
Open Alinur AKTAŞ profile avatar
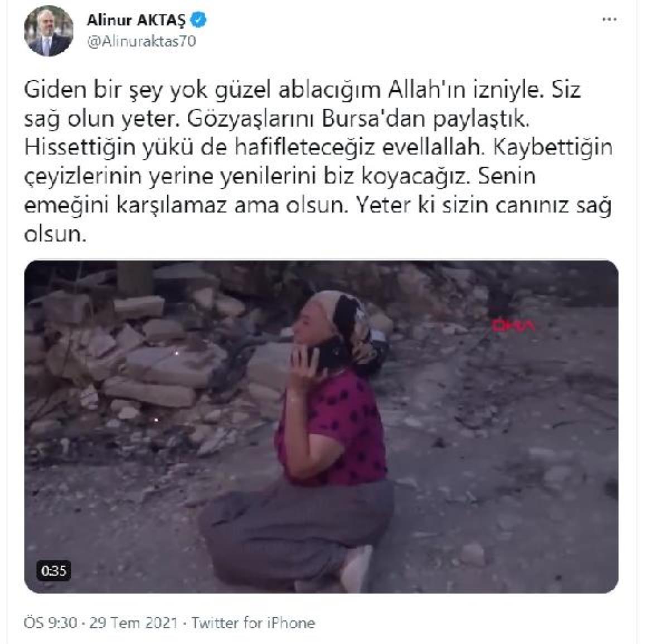[48, 32]
